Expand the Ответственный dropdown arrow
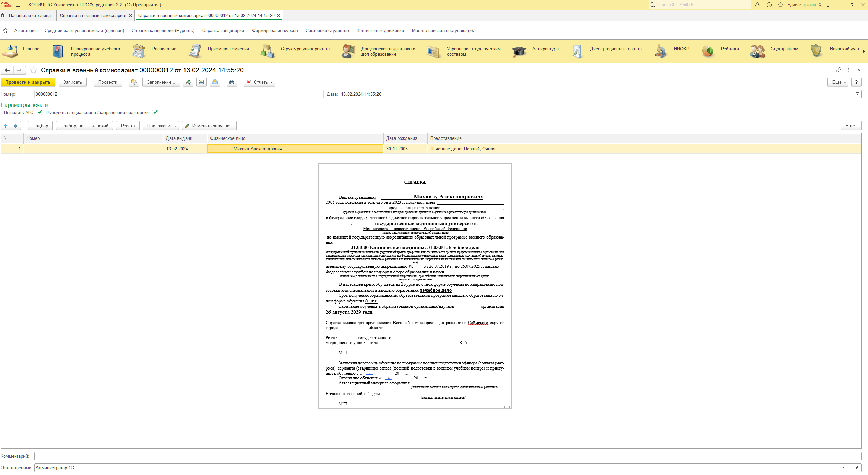 [843, 468]
